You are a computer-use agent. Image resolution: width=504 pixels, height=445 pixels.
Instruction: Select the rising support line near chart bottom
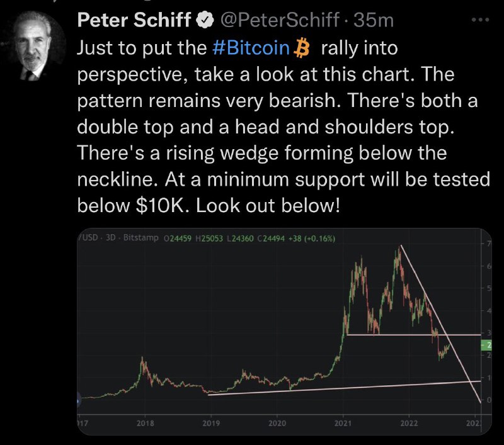pos(345,388)
